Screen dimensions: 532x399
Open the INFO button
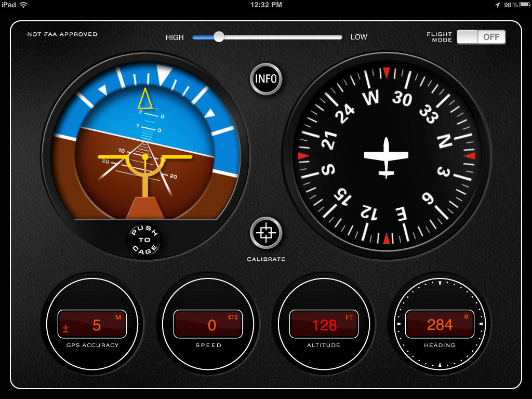click(266, 79)
